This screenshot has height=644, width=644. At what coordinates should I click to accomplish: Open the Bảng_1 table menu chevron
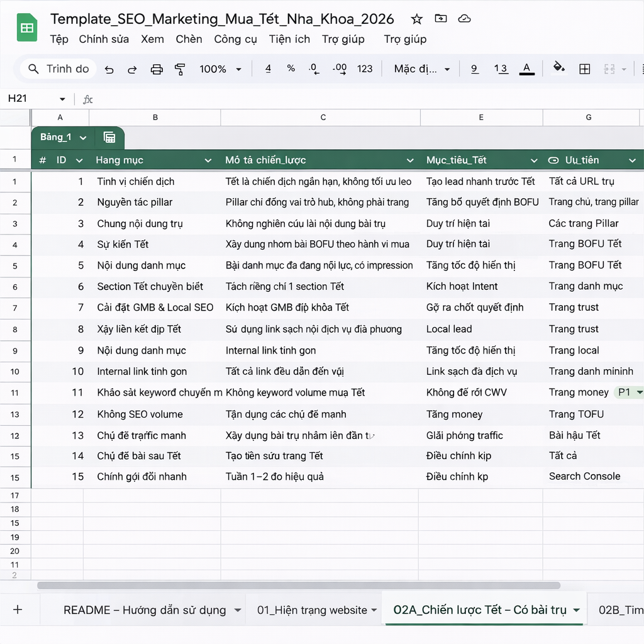point(83,138)
